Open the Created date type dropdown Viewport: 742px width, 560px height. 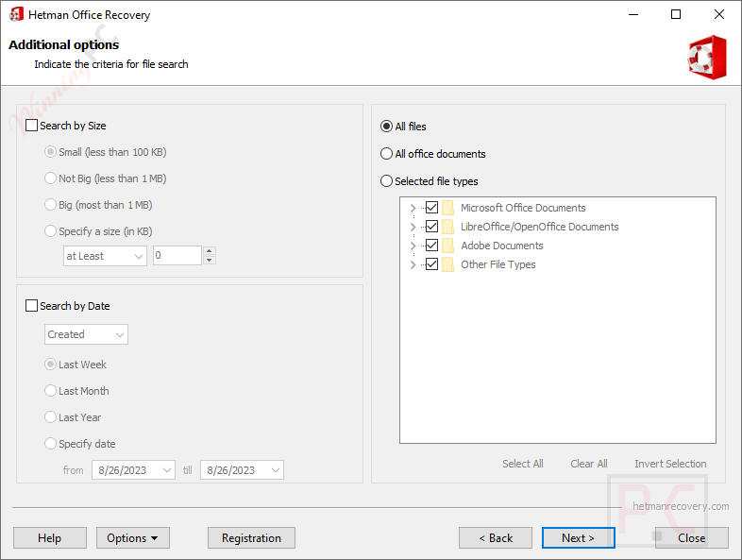click(x=86, y=334)
